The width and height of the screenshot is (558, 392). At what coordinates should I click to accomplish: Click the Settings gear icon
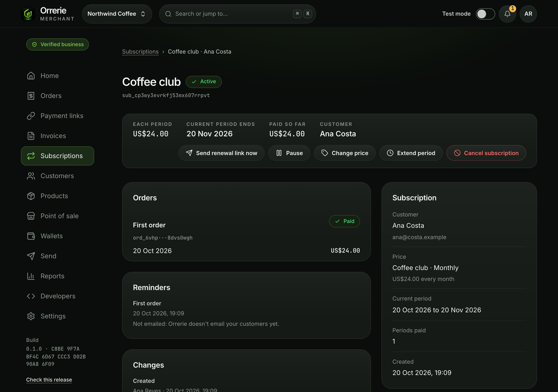[x=31, y=316]
